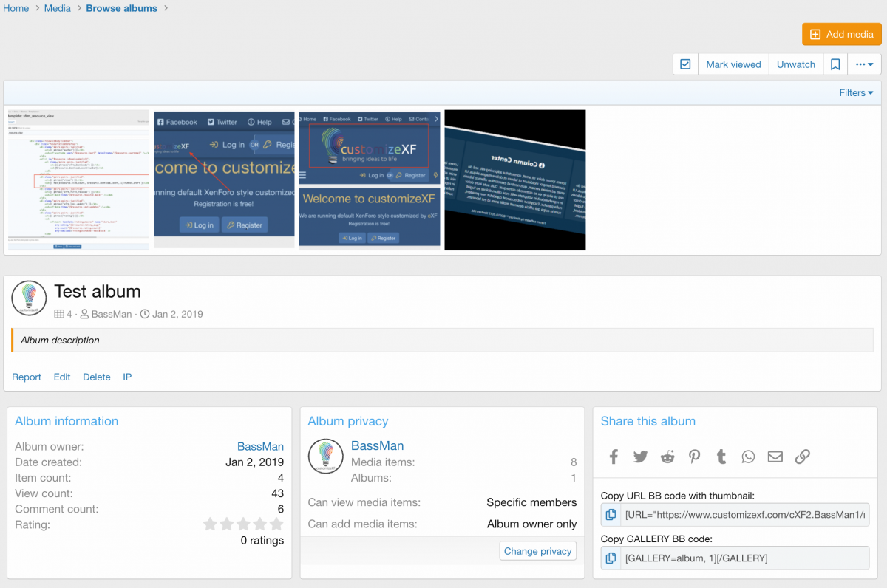Toggle the select-for-moderation checkbox button
Image resolution: width=887 pixels, height=588 pixels.
tap(685, 64)
